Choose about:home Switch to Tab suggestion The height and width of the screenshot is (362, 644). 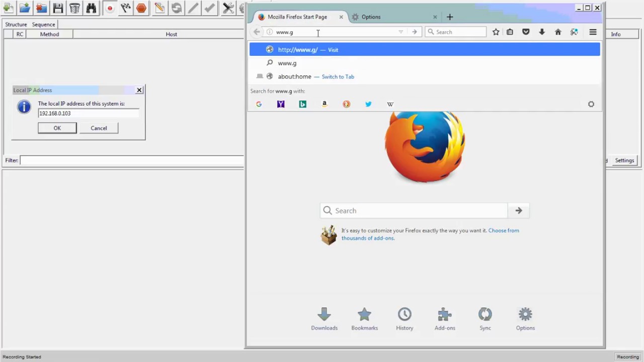(x=425, y=76)
